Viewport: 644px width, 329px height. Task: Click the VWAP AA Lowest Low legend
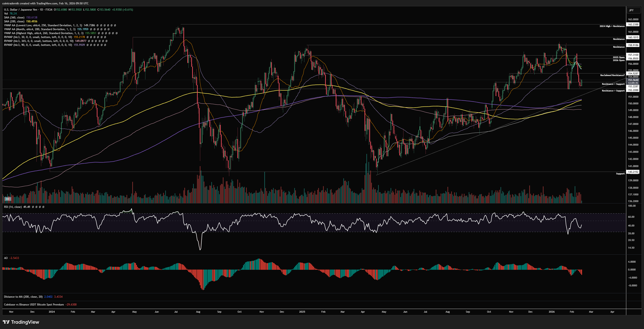(42, 25)
